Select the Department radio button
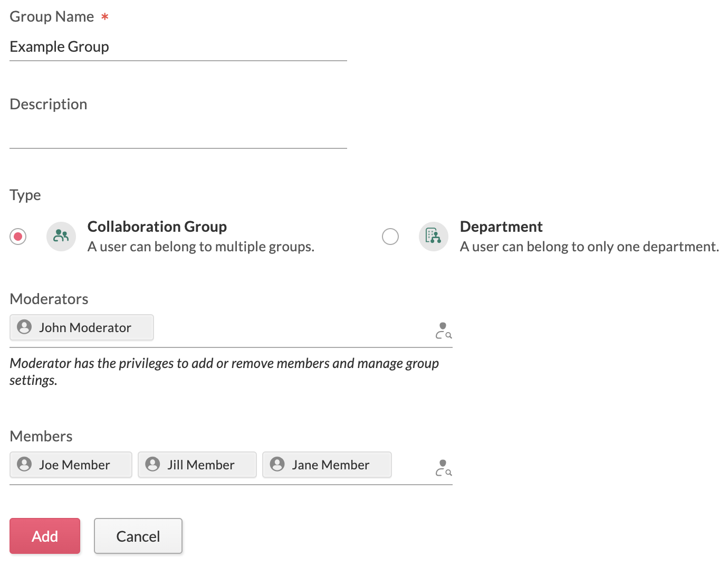The image size is (728, 566). (390, 237)
